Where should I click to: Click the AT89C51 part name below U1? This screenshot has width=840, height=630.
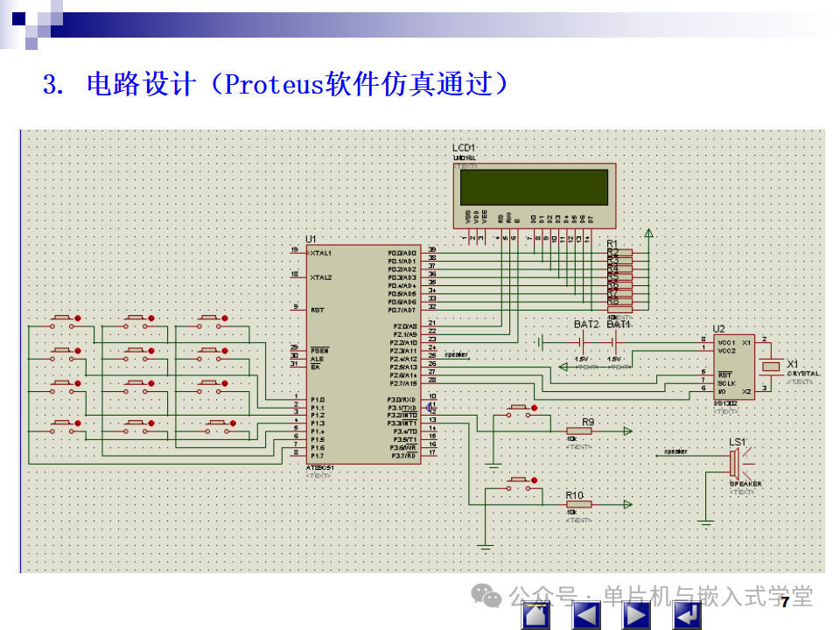320,467
